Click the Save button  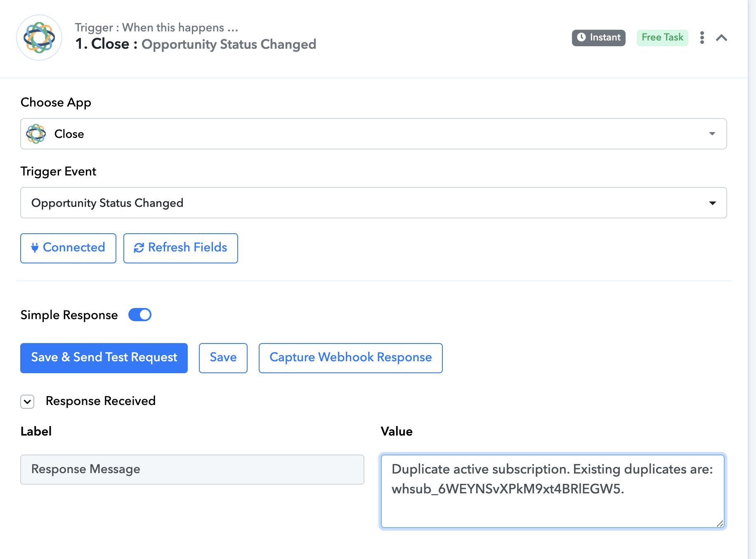(x=223, y=358)
